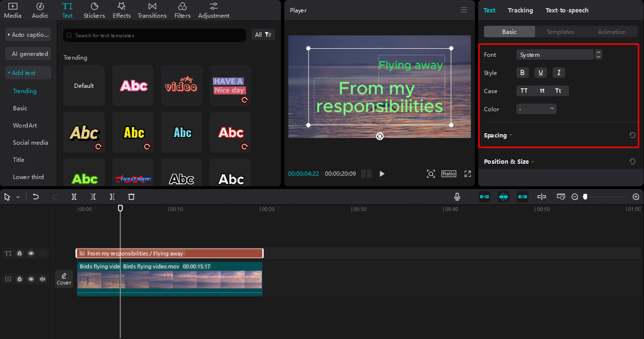Click the delete right trim icon
644x339 pixels.
click(112, 197)
